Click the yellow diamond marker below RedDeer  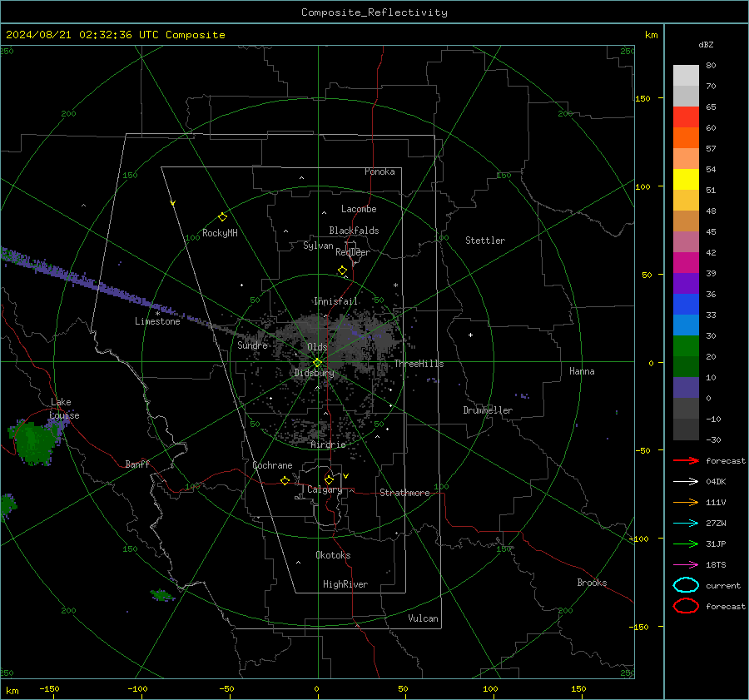coord(342,271)
